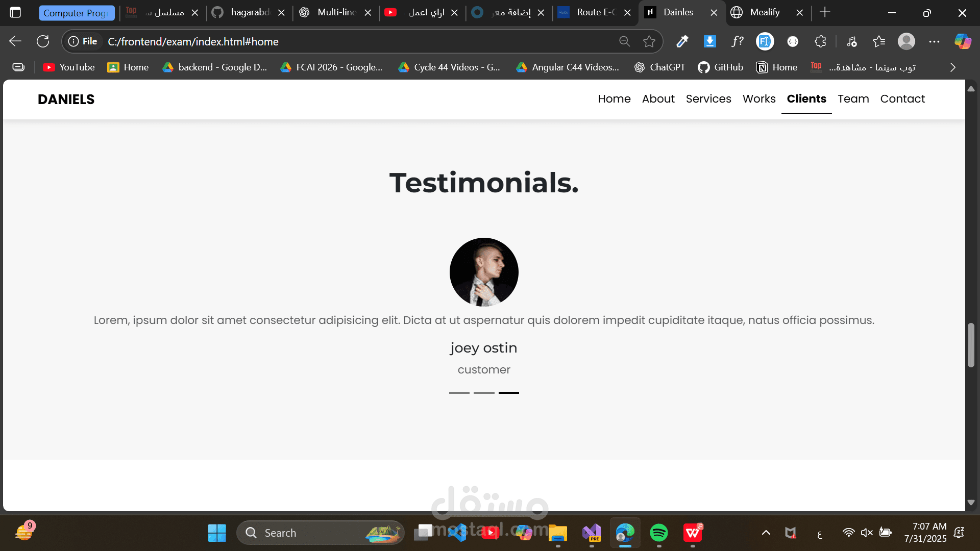The image size is (980, 551).
Task: Open the Extensions puzzle icon
Action: coord(820,41)
